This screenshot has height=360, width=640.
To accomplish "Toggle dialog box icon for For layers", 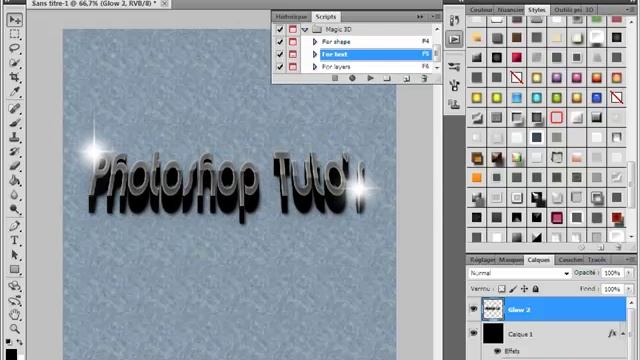I will [293, 67].
